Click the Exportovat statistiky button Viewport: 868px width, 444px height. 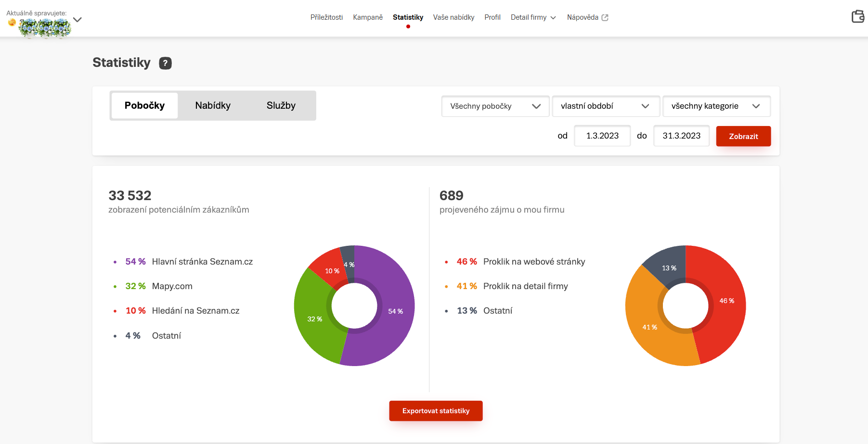click(x=436, y=411)
